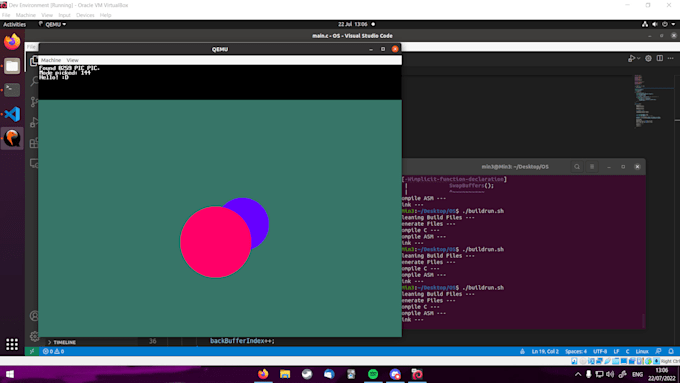The image size is (680, 383).
Task: Open Spotify from Windows taskbar
Action: [373, 374]
